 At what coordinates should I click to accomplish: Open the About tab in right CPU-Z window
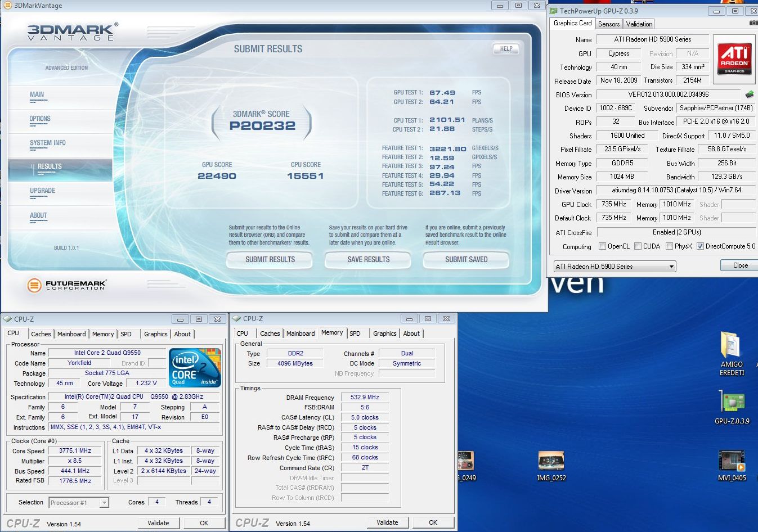point(411,333)
